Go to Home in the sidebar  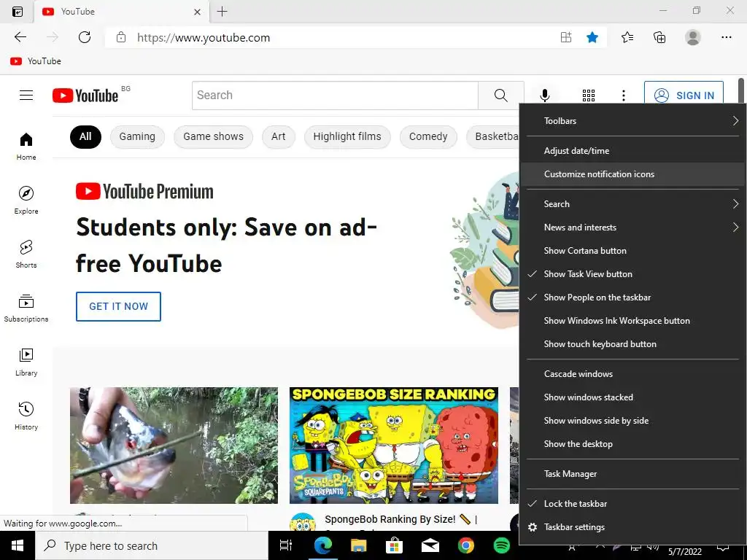click(x=26, y=146)
